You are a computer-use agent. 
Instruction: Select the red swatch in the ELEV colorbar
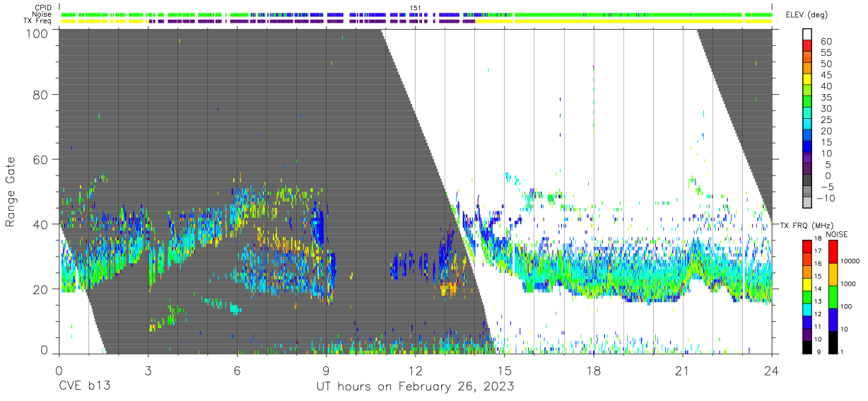tap(808, 46)
